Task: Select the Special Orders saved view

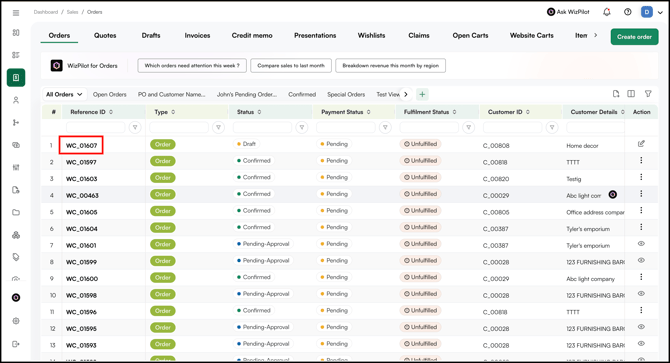Action: coord(346,94)
